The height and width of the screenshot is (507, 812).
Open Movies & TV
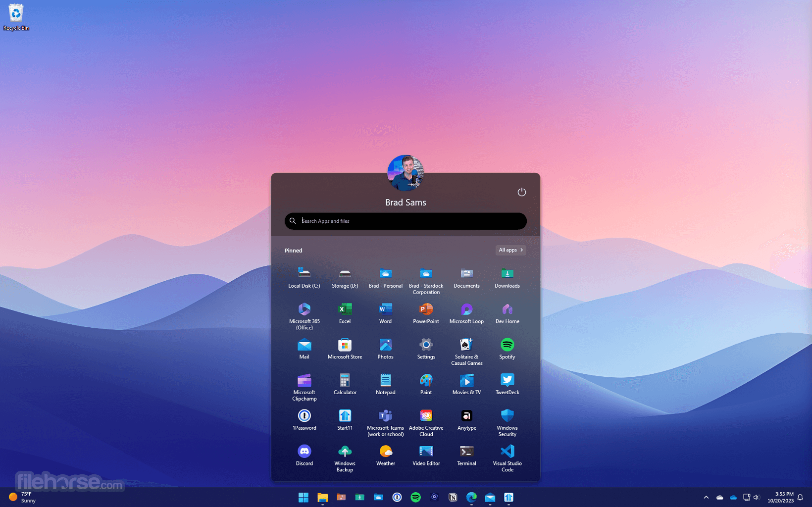pos(466,385)
